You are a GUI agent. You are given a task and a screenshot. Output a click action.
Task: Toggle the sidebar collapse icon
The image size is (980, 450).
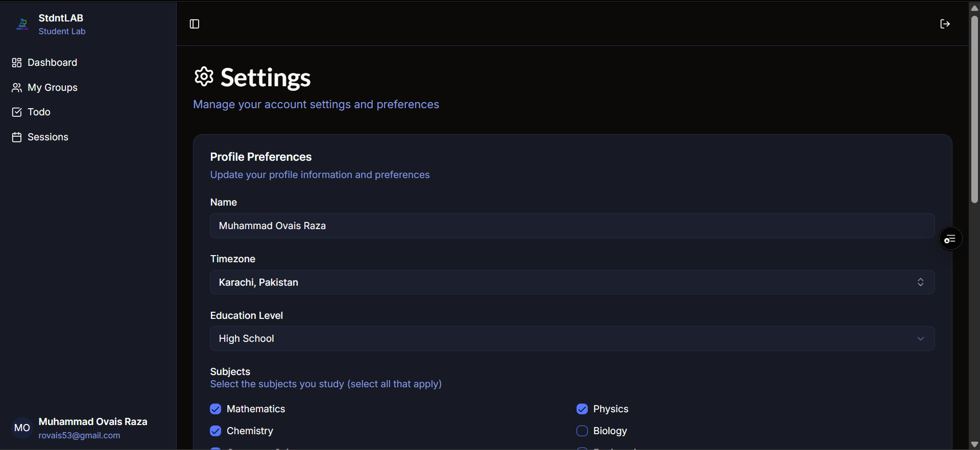point(195,24)
